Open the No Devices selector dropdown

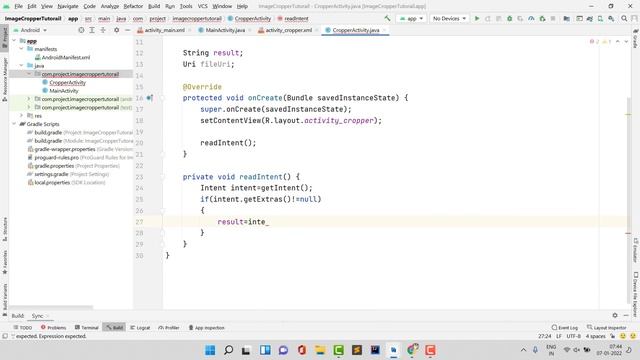coord(449,18)
